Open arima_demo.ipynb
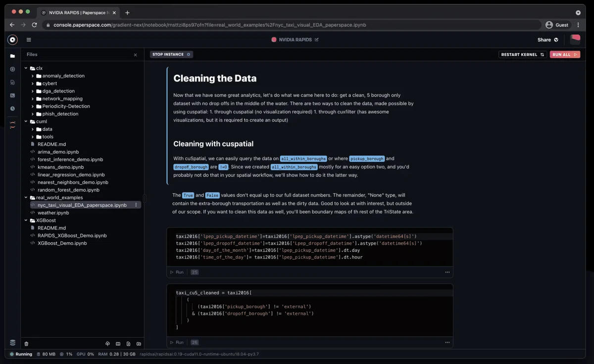Viewport: 594px width, 364px height. click(x=58, y=152)
